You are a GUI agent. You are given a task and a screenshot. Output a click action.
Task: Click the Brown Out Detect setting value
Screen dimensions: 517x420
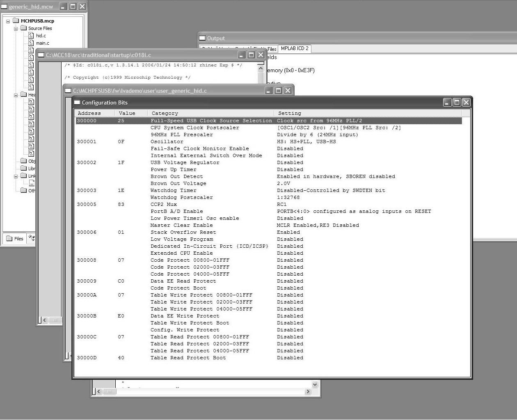[336, 176]
